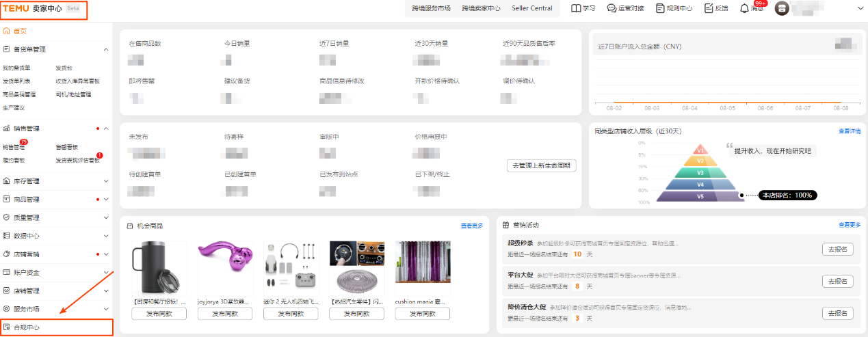Click the 服务市场 service icon
868x337 pixels.
tap(6, 309)
